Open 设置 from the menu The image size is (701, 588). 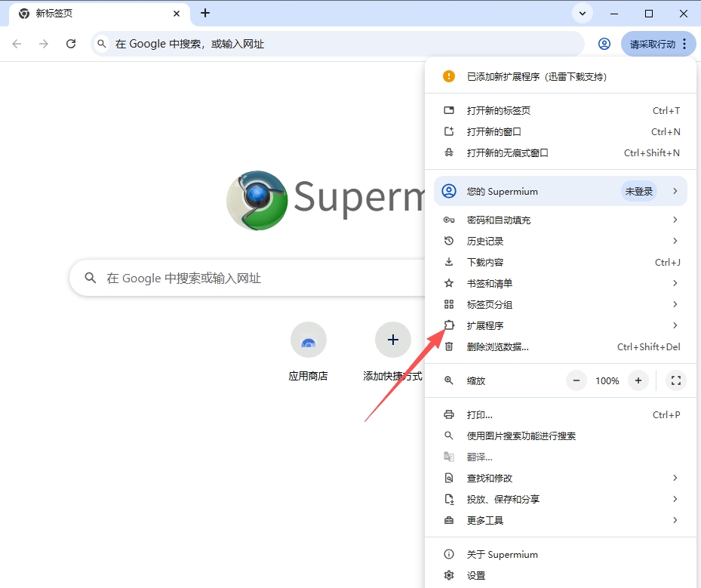point(560,575)
